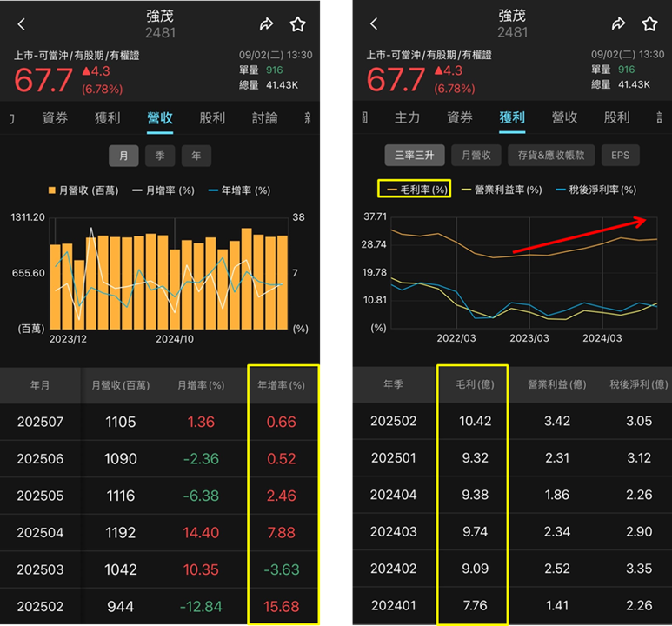The image size is (672, 626).
Task: Select row 202502 in left table
Action: click(159, 606)
